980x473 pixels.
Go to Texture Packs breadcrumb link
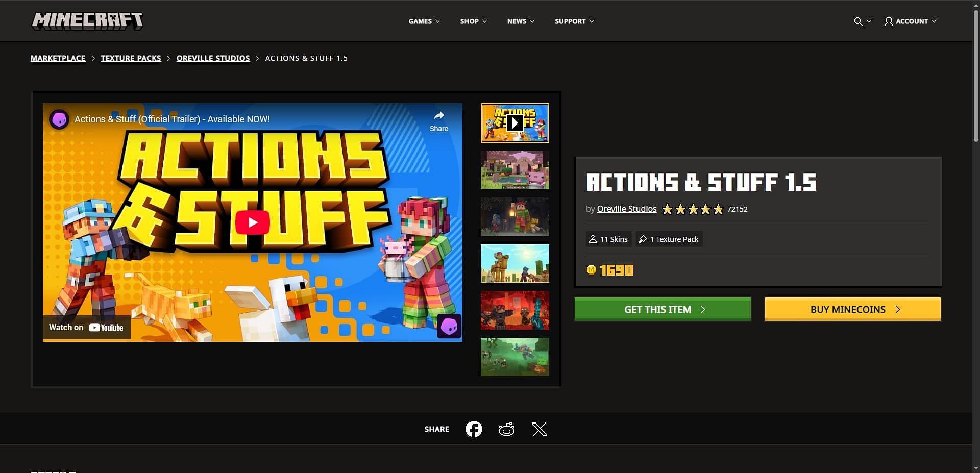pyautogui.click(x=131, y=58)
